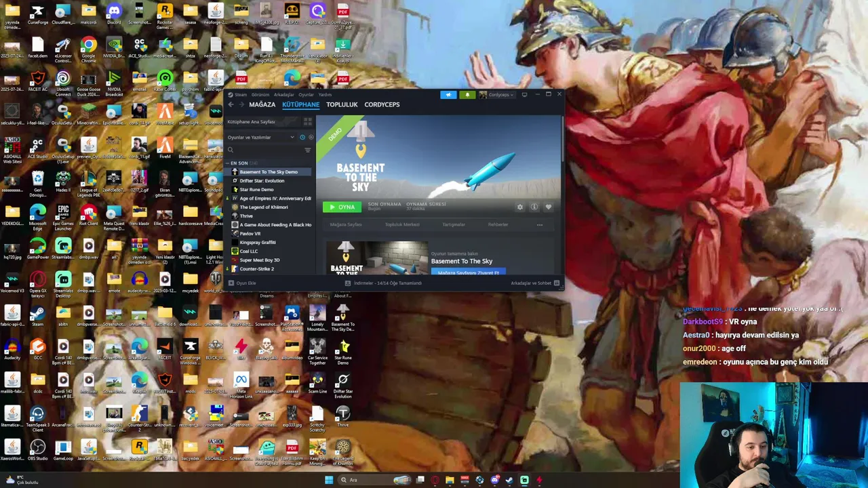Open the Yardım menu
868x488 pixels.
click(325, 95)
